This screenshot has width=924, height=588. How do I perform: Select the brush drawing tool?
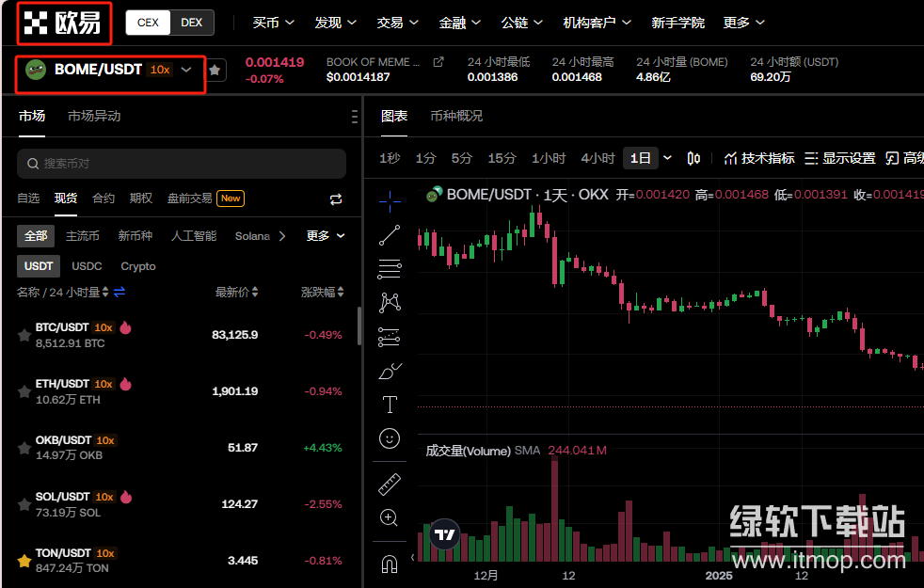(x=390, y=372)
